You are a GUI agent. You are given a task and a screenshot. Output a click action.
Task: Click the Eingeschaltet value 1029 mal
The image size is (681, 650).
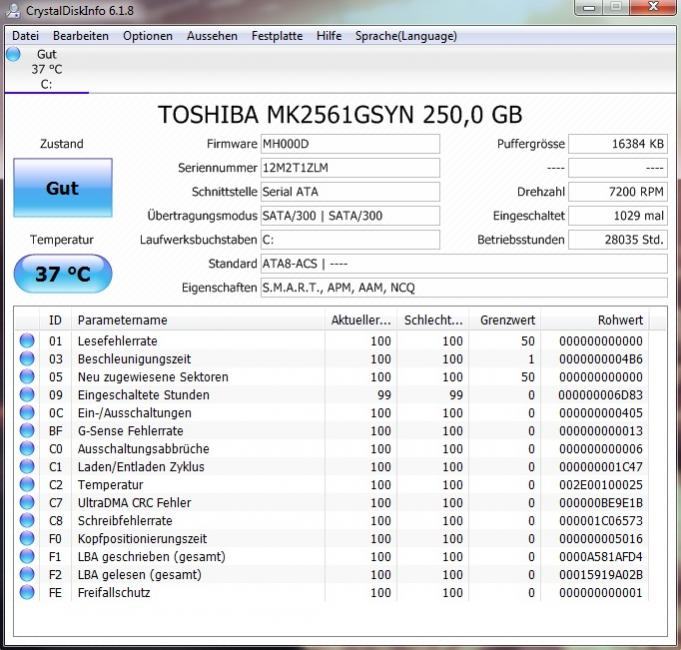coord(618,215)
